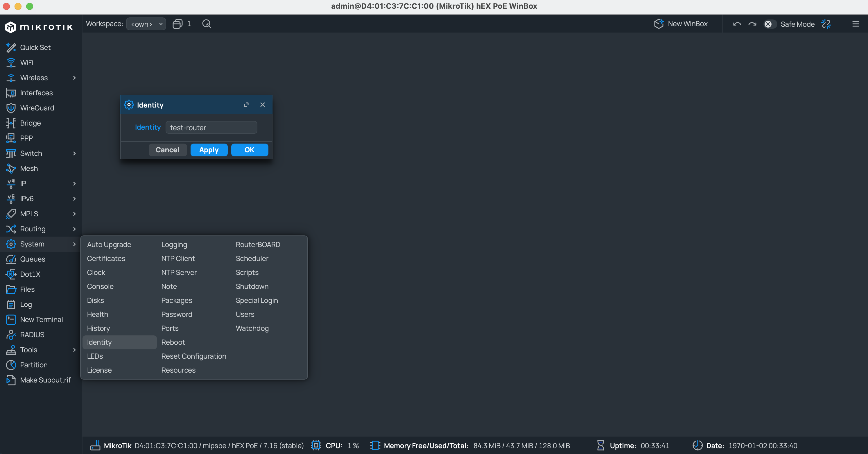Select Watchdog menu entry
The image size is (868, 454).
(252, 329)
